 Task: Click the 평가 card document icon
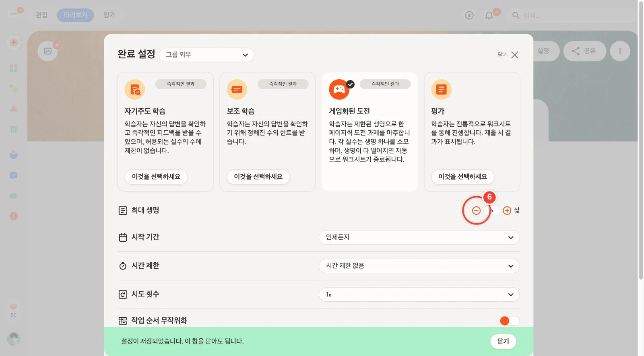pyautogui.click(x=442, y=89)
